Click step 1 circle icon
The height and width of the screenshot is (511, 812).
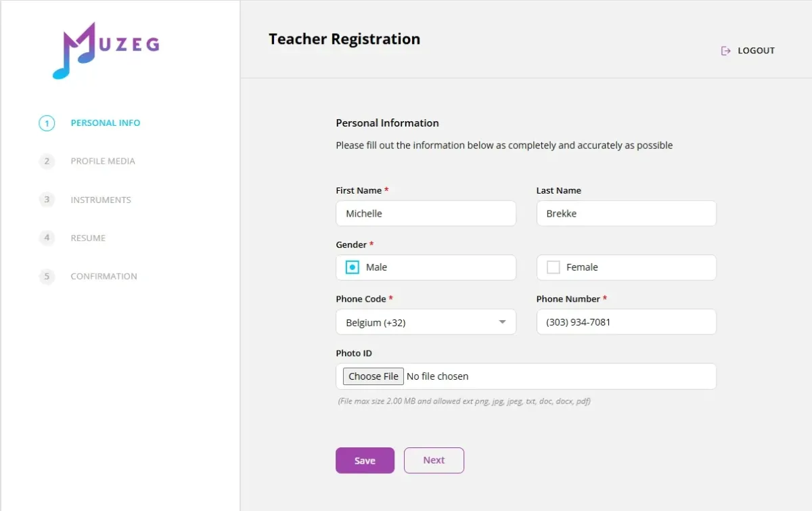click(x=47, y=123)
